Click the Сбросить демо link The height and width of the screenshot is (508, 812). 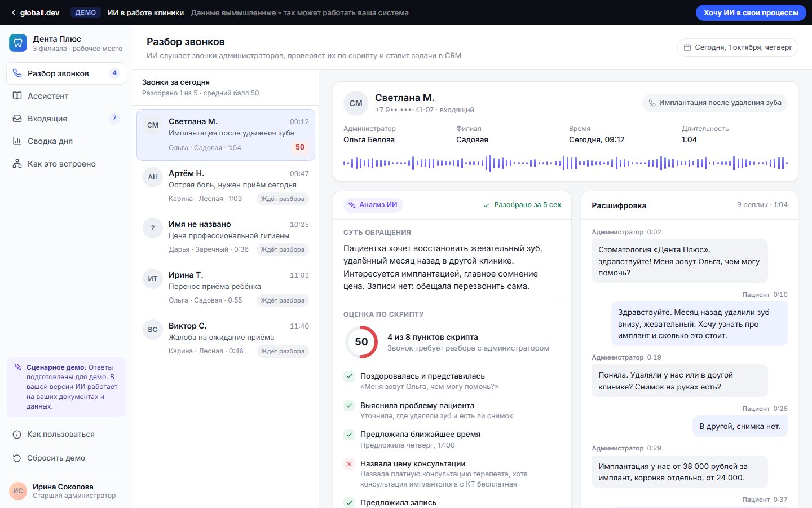tap(66, 458)
